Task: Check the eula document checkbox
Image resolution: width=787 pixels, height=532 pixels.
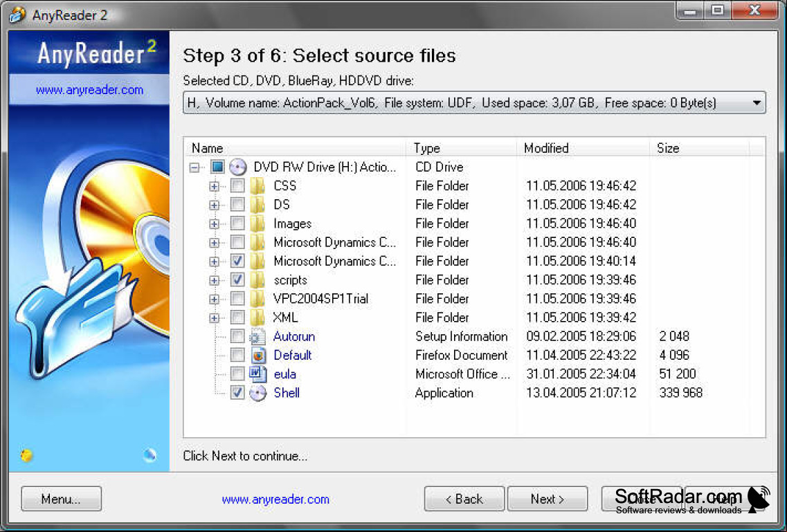Action: pos(237,374)
